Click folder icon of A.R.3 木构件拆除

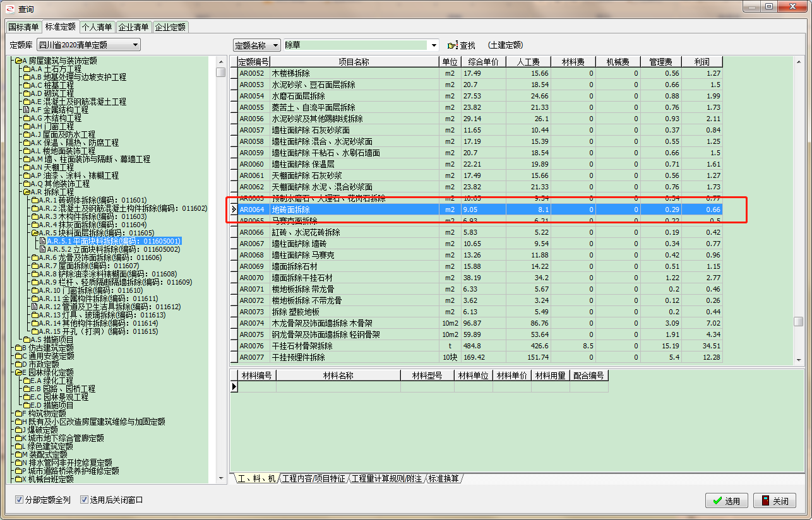pyautogui.click(x=35, y=216)
